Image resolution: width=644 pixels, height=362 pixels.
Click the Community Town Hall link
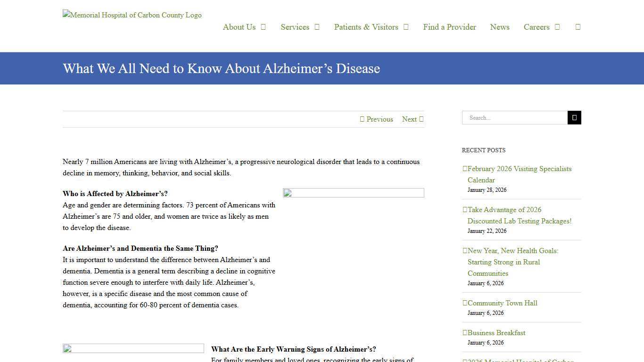503,303
